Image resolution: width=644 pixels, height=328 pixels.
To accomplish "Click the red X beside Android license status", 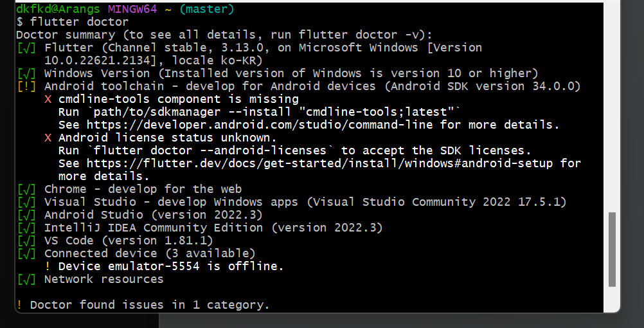I will (48, 138).
